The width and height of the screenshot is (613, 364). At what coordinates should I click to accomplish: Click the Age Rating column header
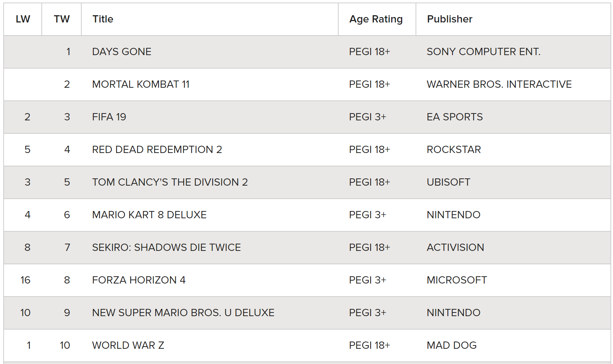376,19
